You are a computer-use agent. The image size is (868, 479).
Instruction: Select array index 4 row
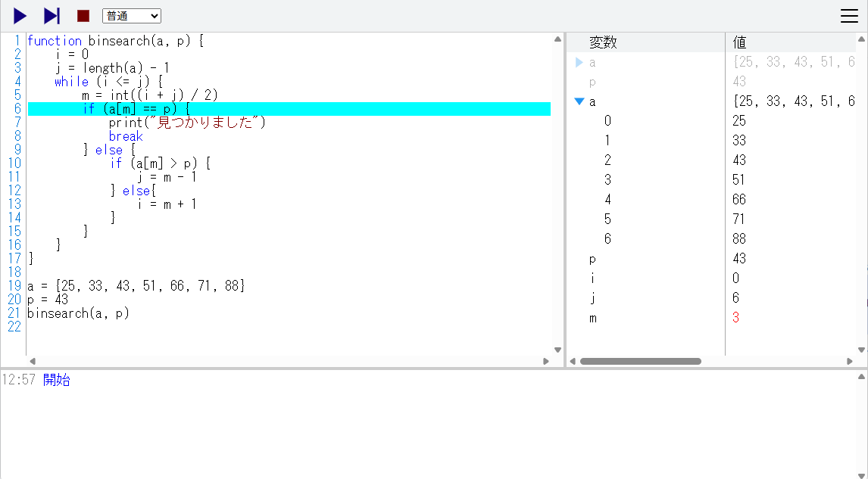pos(607,200)
